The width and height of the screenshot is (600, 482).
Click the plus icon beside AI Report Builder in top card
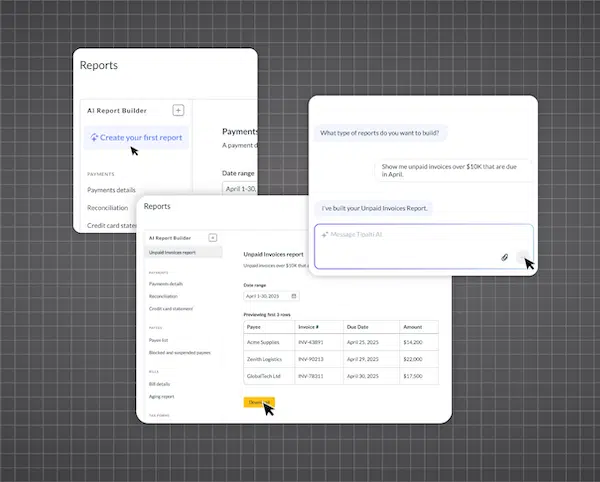(178, 111)
